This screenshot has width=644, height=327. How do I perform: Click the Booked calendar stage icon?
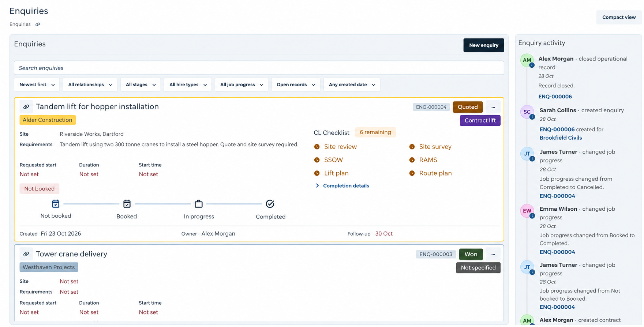[x=127, y=204]
